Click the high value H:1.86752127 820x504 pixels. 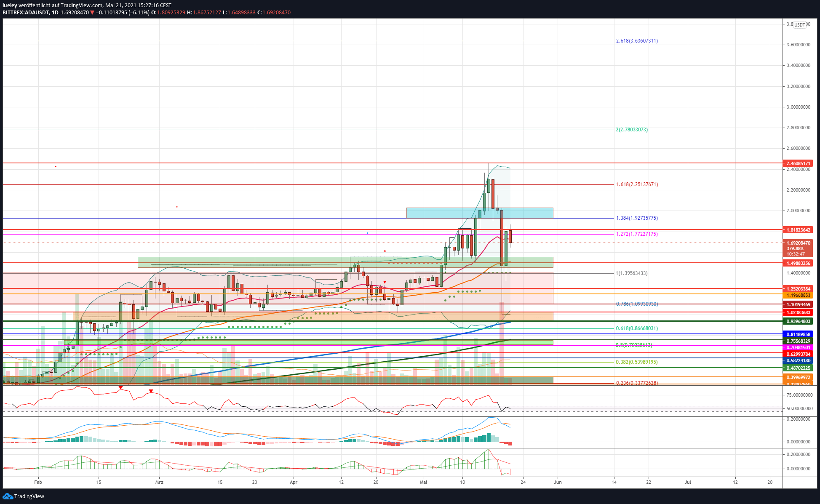204,13
